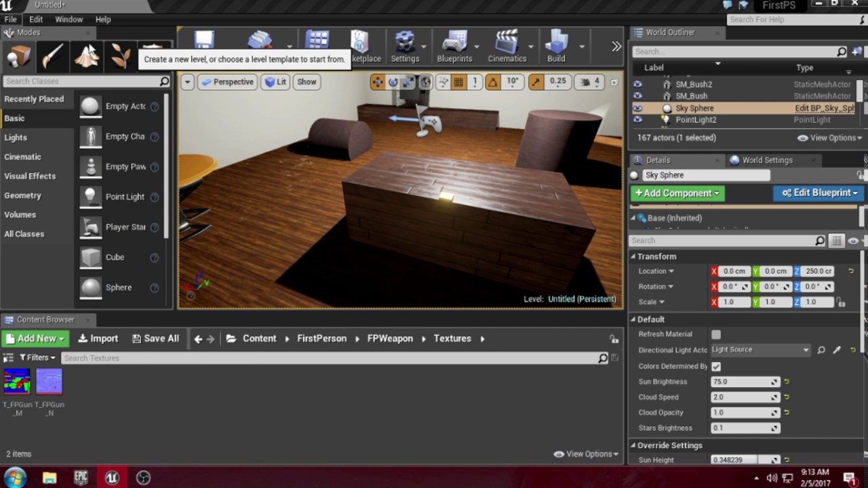Viewport: 868px width, 488px height.
Task: Select the scale gizmo tool in viewport
Action: point(408,82)
